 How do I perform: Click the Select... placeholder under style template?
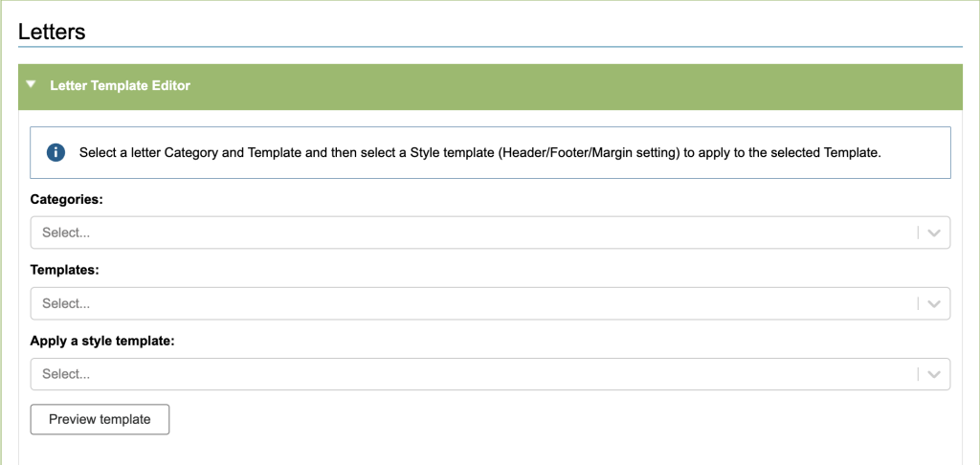66,374
